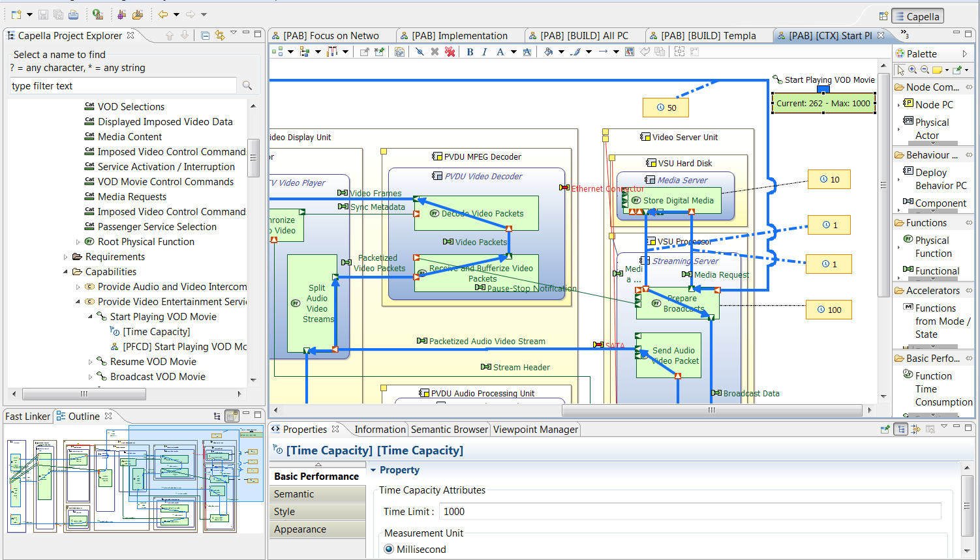
Task: Expand the Requirements tree folder
Action: click(x=66, y=257)
